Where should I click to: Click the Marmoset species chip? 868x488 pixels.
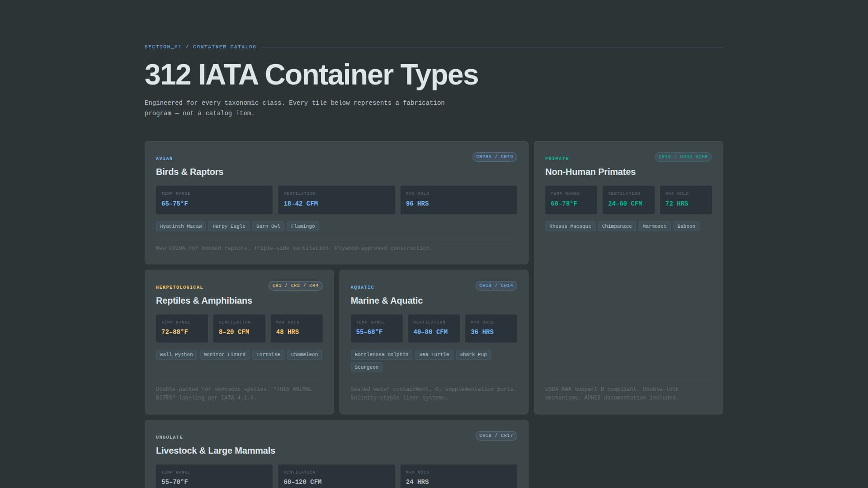click(654, 226)
